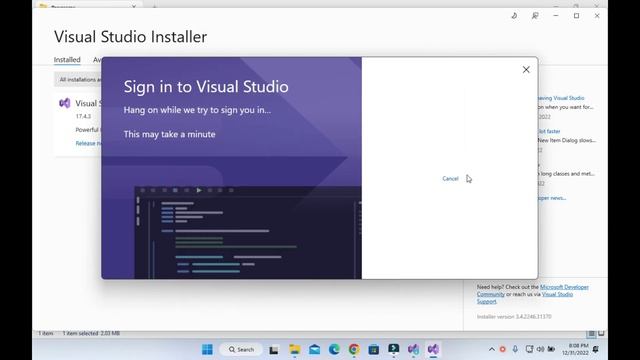
Task: Maximize the Visual Studio Installer window
Action: pos(576,16)
